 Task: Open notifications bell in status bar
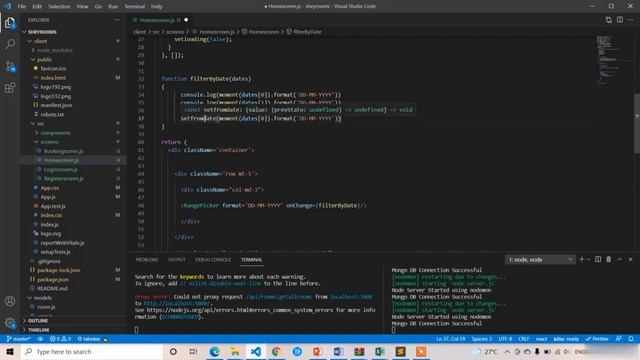click(631, 339)
